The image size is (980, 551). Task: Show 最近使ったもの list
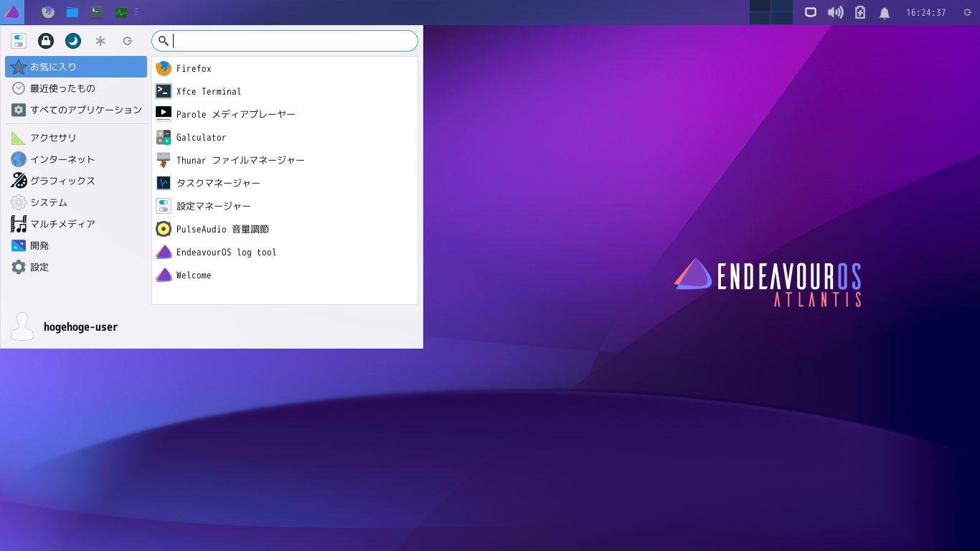(76, 88)
